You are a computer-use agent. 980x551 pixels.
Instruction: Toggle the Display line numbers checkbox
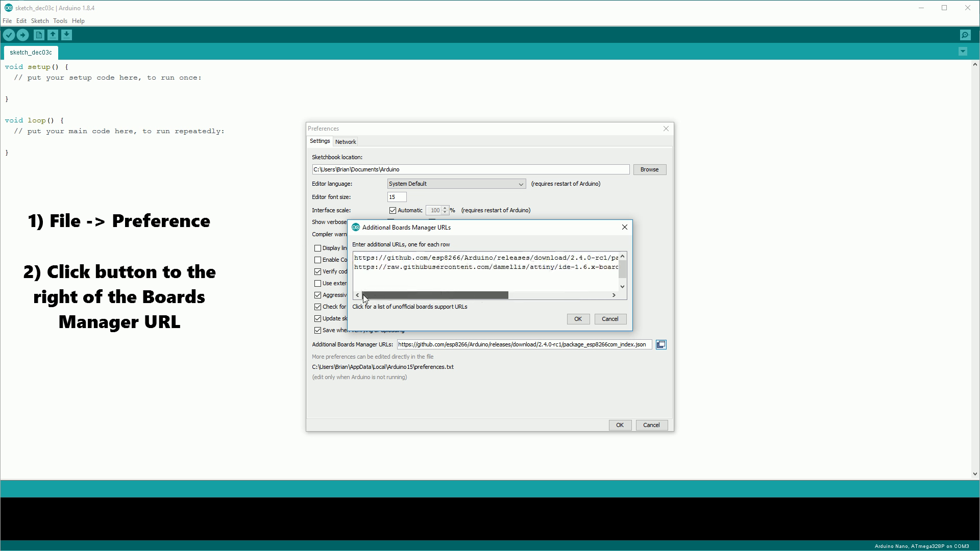(318, 248)
